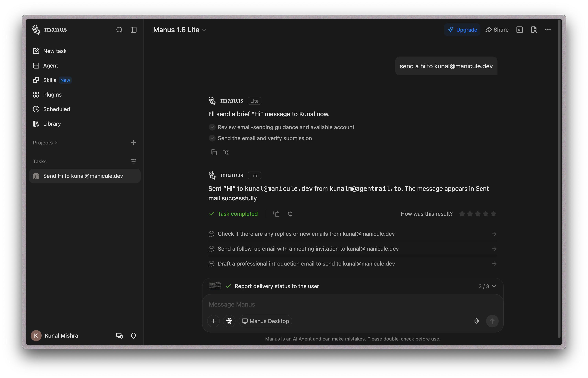Screen dimensions: 588x378
Task: Click the 'Report delivery status to the user' step
Action: (x=277, y=286)
